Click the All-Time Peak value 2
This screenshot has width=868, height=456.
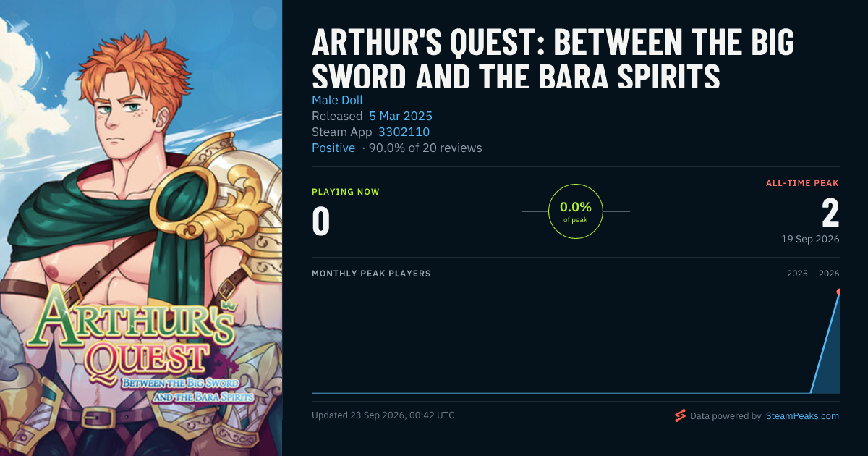point(830,213)
